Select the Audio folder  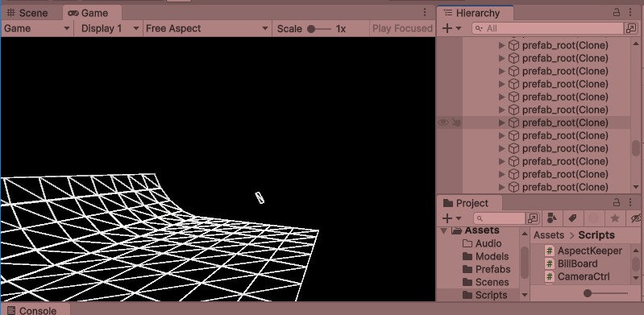[488, 243]
